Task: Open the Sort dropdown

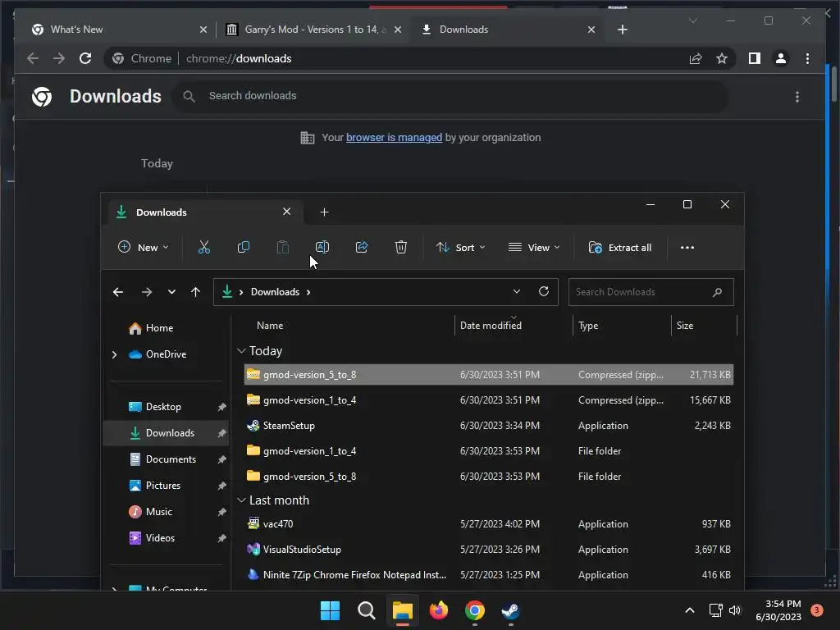Action: 461,248
